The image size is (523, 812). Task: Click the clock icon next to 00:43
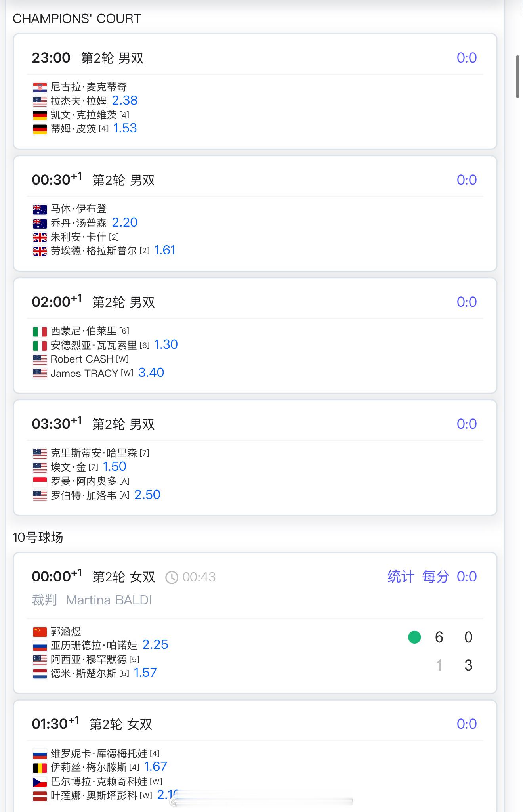[x=172, y=577]
